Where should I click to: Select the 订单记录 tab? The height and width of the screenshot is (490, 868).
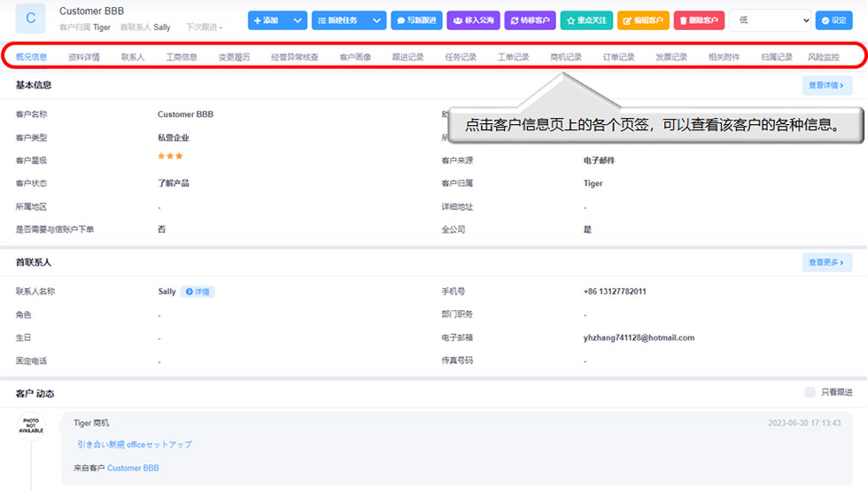(x=618, y=58)
